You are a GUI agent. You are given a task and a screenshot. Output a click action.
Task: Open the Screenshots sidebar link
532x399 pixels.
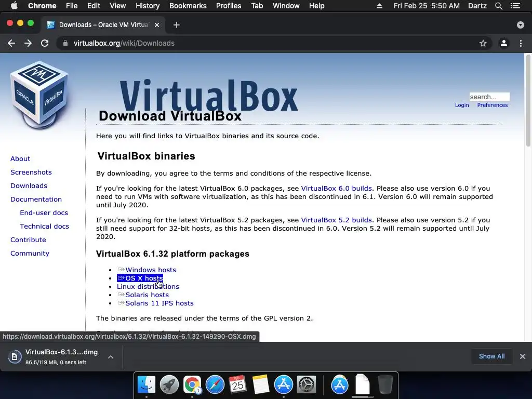(31, 172)
